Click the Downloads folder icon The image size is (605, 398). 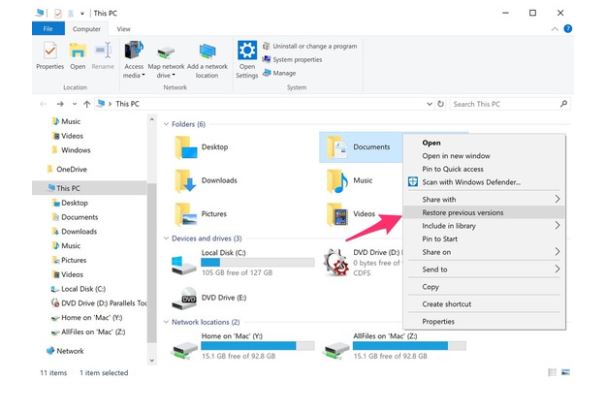click(186, 181)
